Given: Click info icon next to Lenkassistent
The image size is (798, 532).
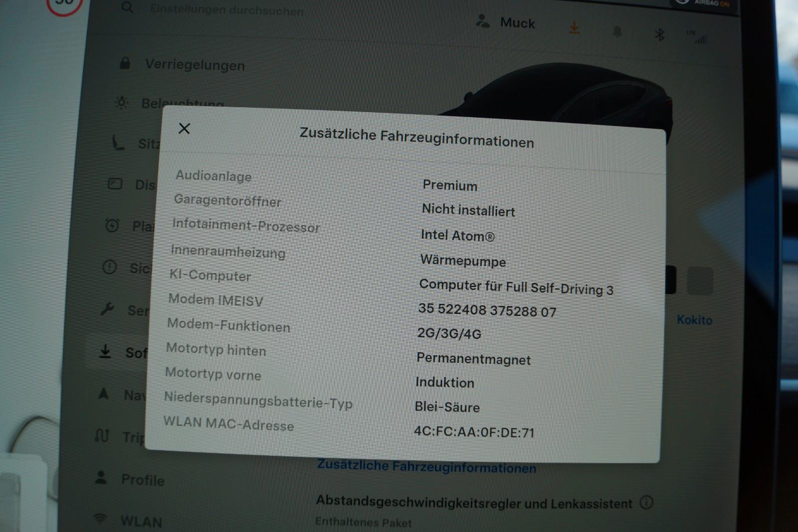Looking at the screenshot, I should [646, 502].
